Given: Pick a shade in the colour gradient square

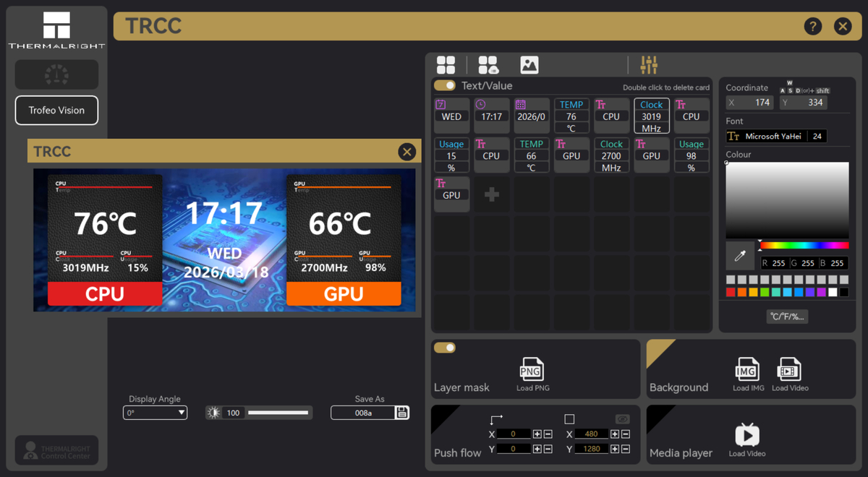Looking at the screenshot, I should (x=787, y=200).
